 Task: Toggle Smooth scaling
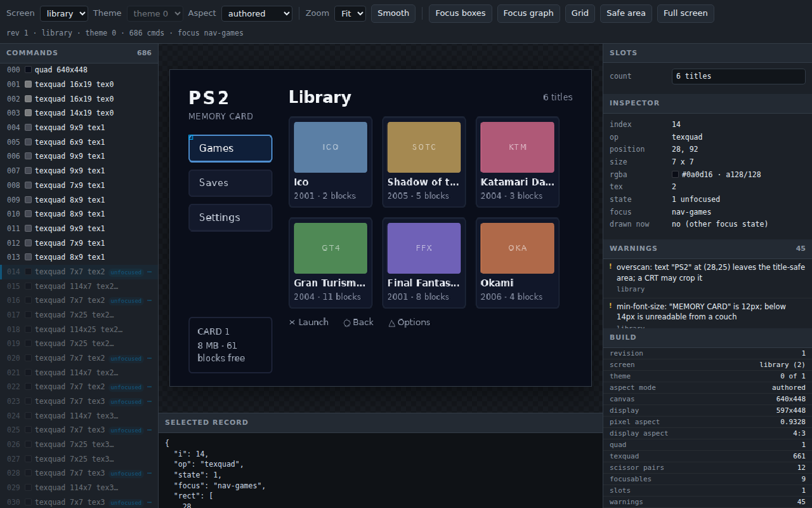point(393,13)
